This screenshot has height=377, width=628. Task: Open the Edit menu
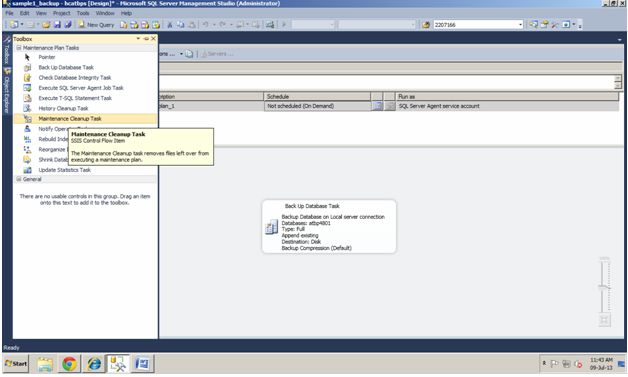24,13
